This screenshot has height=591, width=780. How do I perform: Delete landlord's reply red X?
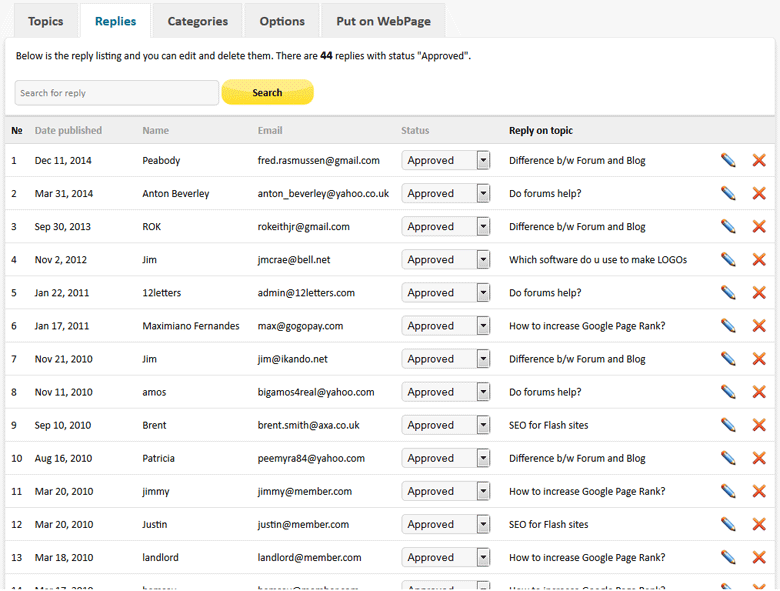(x=759, y=557)
